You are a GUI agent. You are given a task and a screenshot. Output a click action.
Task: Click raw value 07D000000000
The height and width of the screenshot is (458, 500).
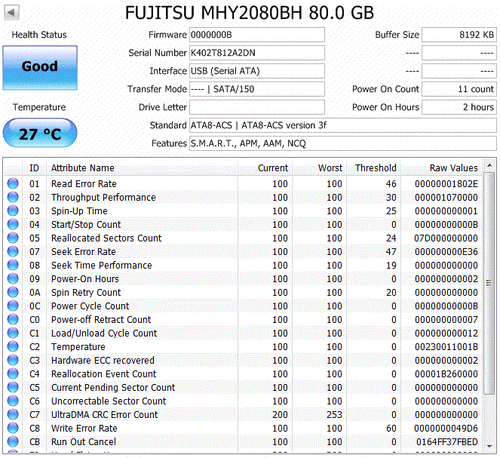(x=446, y=238)
